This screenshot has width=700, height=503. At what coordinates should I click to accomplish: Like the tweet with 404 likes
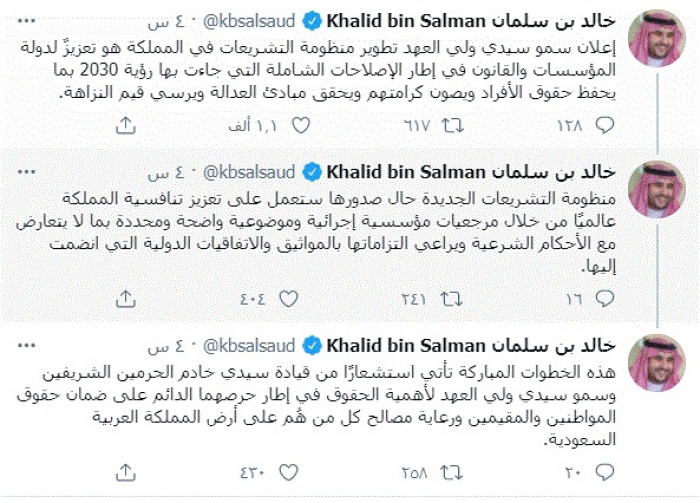290,297
